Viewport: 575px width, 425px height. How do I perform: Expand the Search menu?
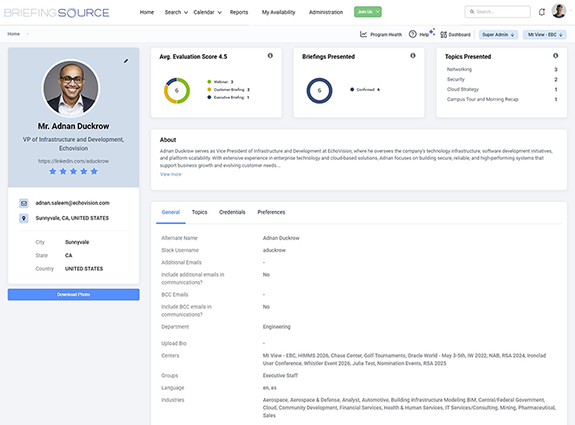tap(176, 12)
